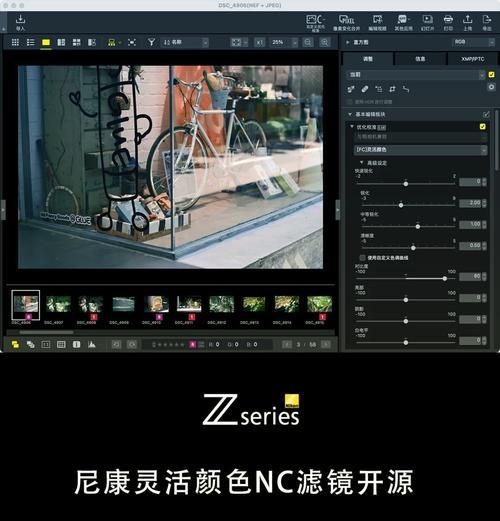Enable the custom tone curve checkbox
The height and width of the screenshot is (521, 500).
(x=362, y=258)
